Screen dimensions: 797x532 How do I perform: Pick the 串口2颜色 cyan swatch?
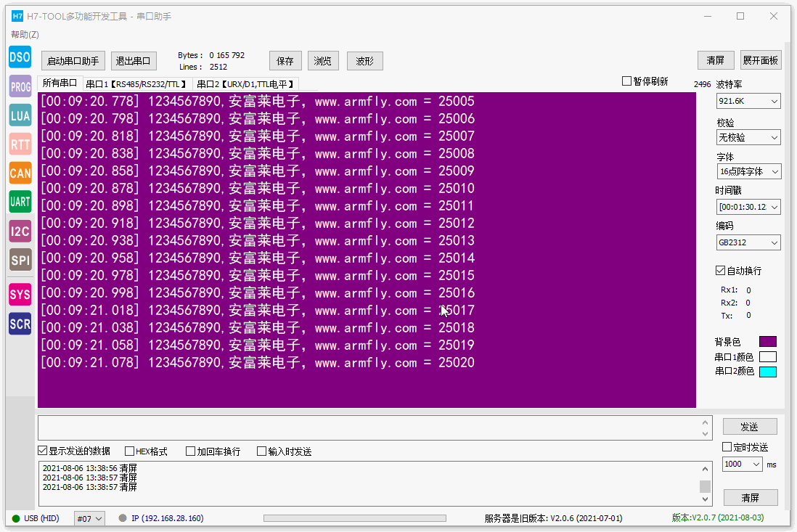coord(767,372)
